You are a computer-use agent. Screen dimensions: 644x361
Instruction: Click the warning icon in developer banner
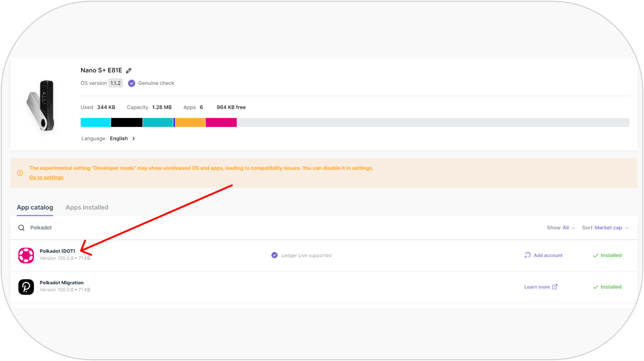[x=20, y=173]
